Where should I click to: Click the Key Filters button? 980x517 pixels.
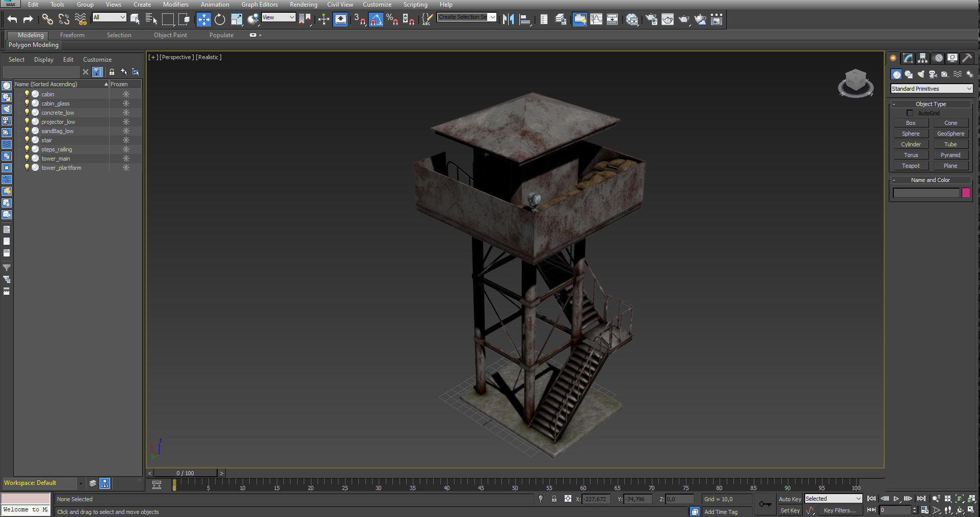click(x=839, y=510)
